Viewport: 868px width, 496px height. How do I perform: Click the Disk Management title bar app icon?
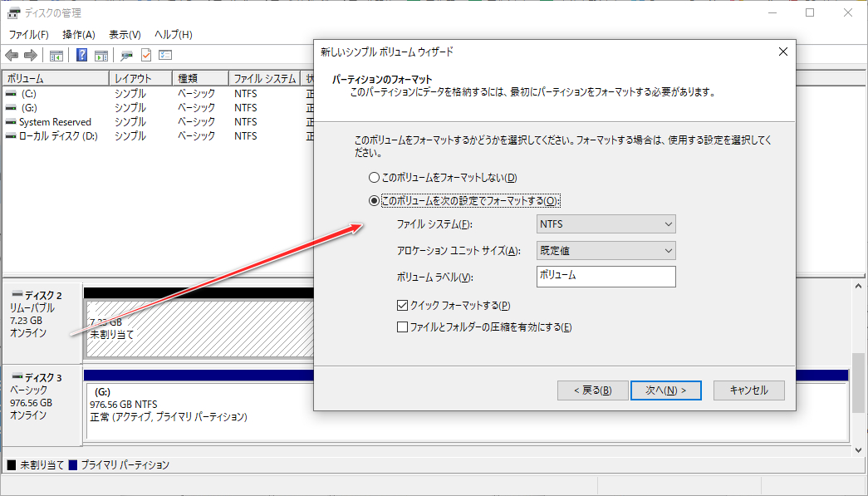pos(13,12)
